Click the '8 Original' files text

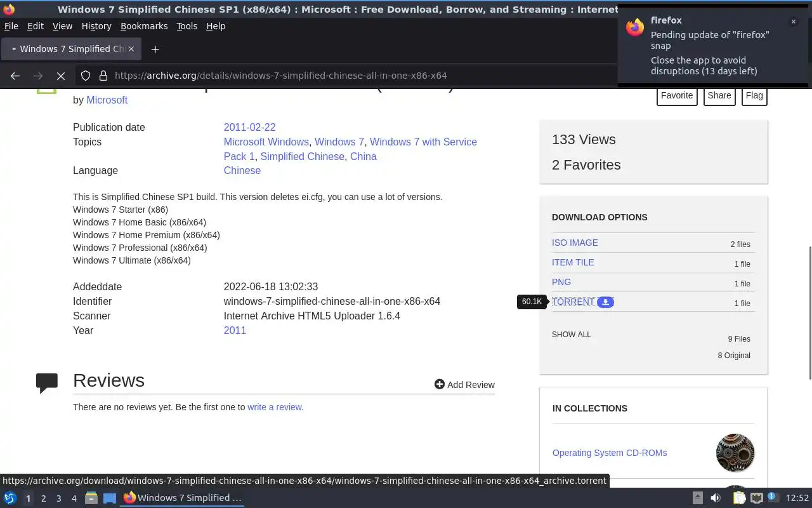734,356
